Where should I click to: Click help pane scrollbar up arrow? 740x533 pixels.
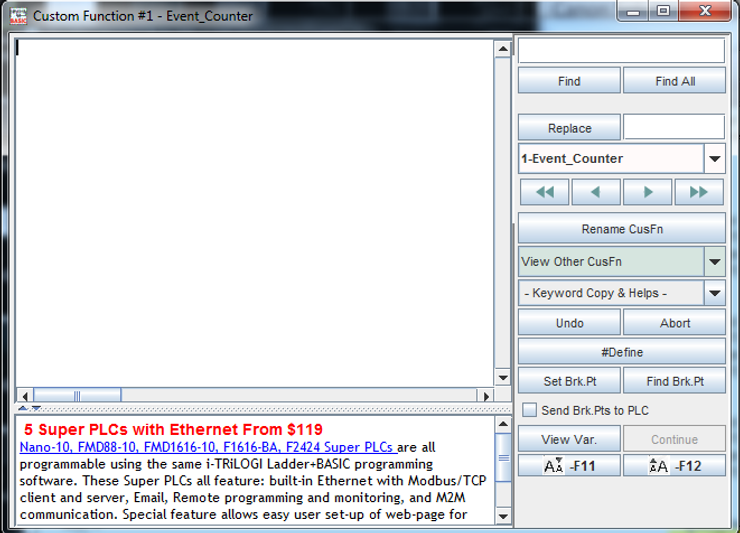[503, 424]
